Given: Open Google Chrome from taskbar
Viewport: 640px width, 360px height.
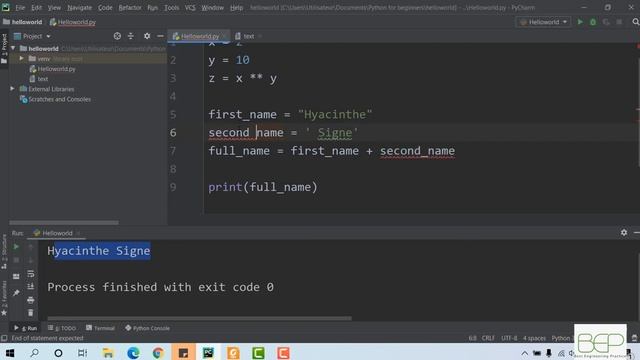Looking at the screenshot, I should tap(158, 353).
